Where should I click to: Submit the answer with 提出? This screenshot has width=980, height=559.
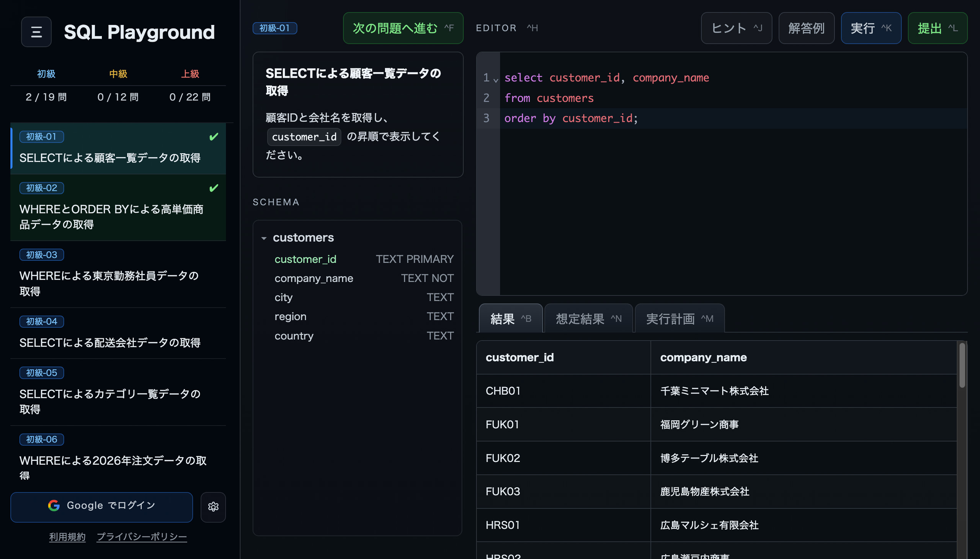click(938, 28)
